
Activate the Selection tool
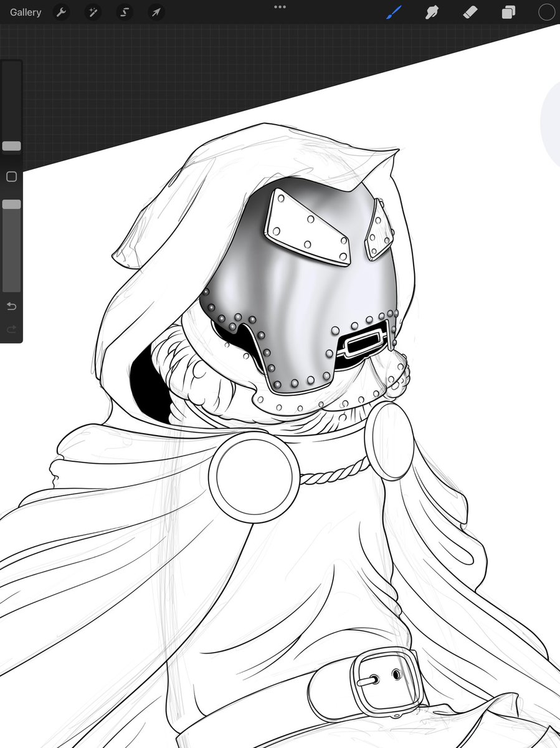click(124, 12)
